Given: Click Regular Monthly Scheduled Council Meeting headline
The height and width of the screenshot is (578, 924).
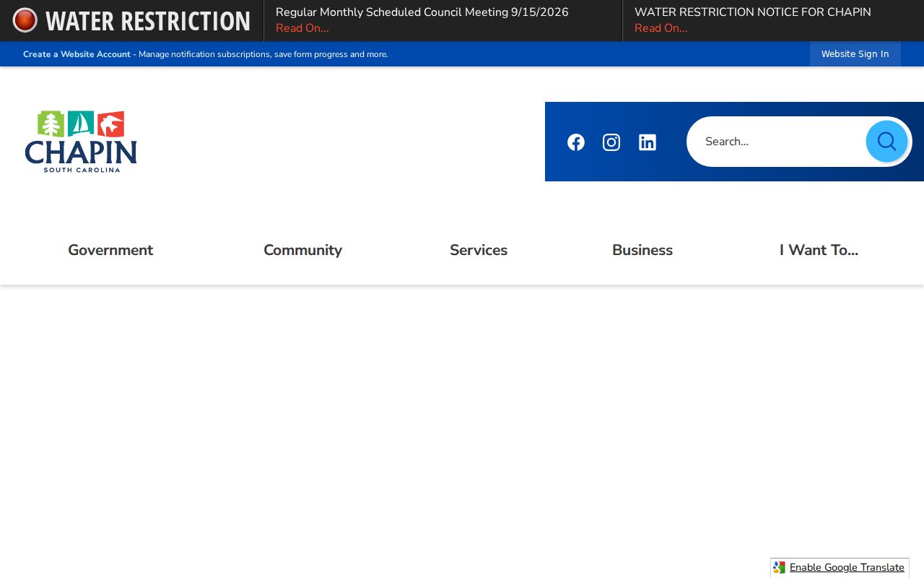Looking at the screenshot, I should [x=422, y=12].
